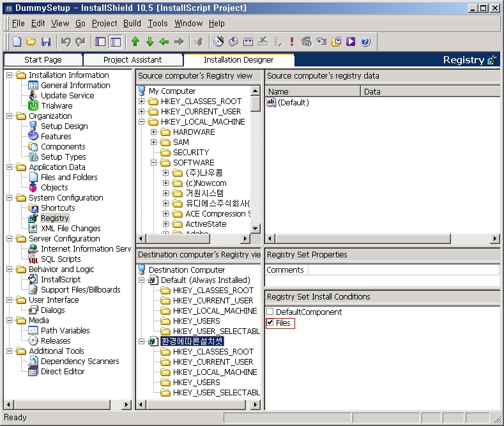Open the Tools menu
Viewport: 504px width, 426px height.
tap(158, 23)
